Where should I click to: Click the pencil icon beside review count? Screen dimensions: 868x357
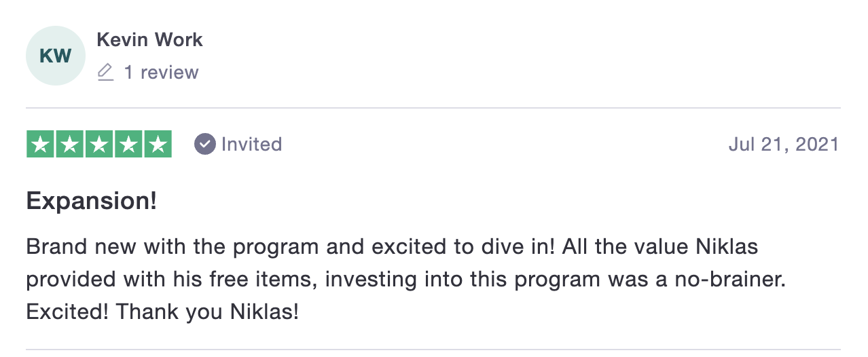105,73
